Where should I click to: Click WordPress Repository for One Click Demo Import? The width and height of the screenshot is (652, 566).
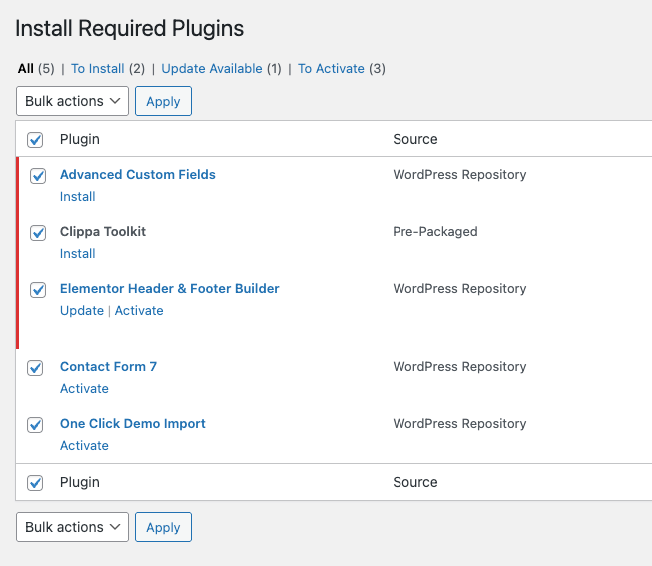click(460, 423)
